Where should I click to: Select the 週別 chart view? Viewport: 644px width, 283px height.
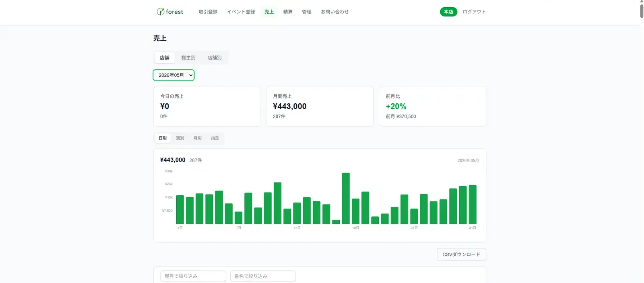(x=180, y=138)
